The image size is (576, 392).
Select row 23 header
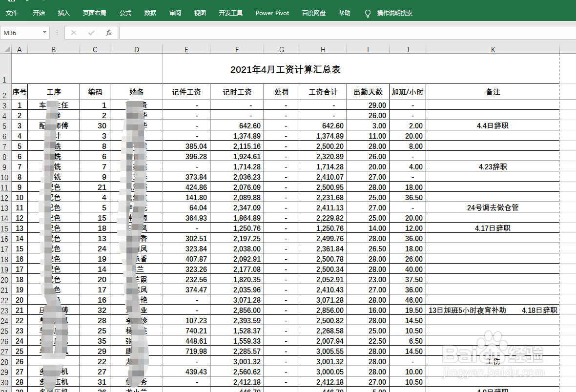5,311
